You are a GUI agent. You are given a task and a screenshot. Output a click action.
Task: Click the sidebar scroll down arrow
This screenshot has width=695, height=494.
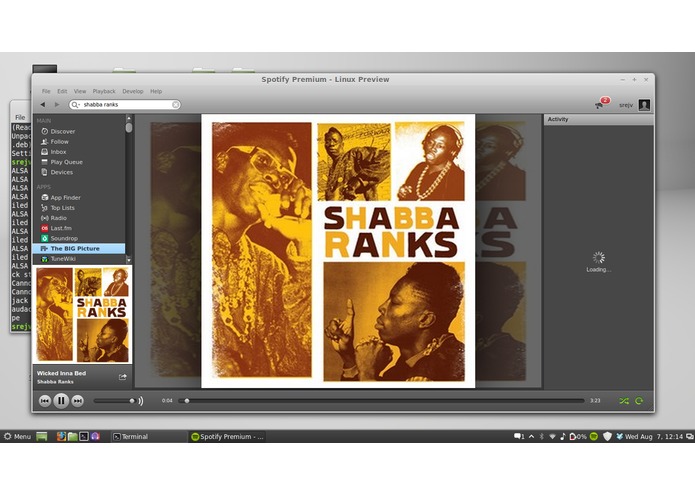(x=129, y=260)
